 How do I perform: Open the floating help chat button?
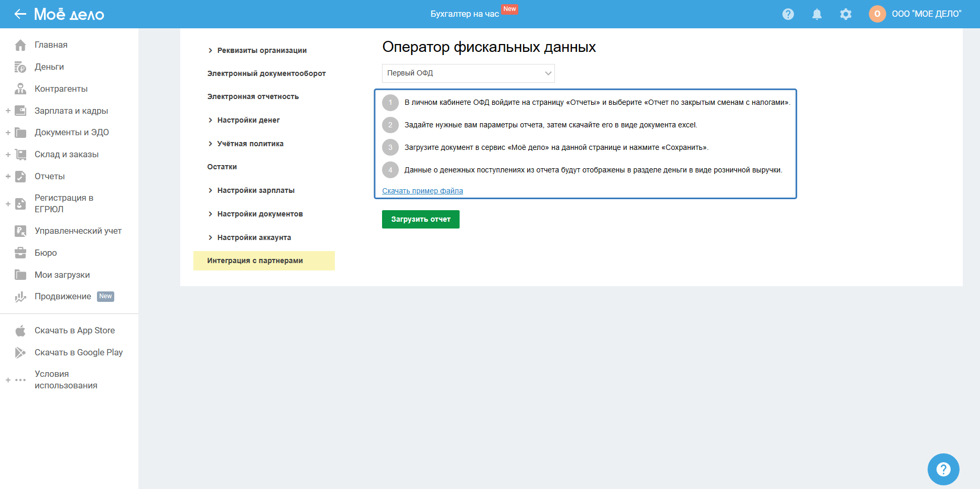(943, 469)
